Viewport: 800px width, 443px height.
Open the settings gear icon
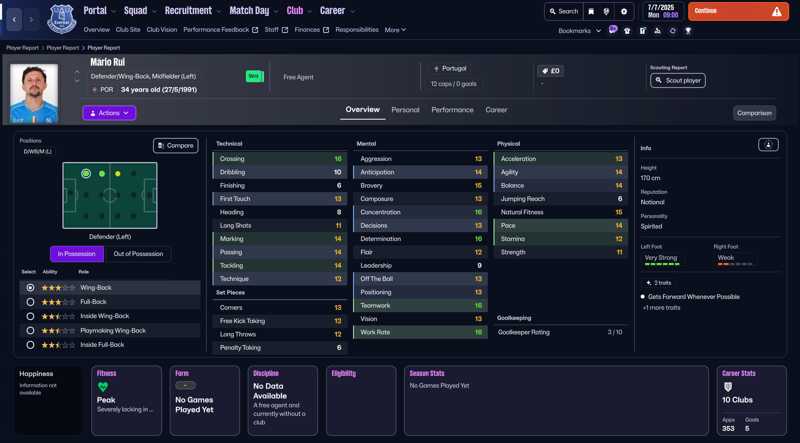624,11
